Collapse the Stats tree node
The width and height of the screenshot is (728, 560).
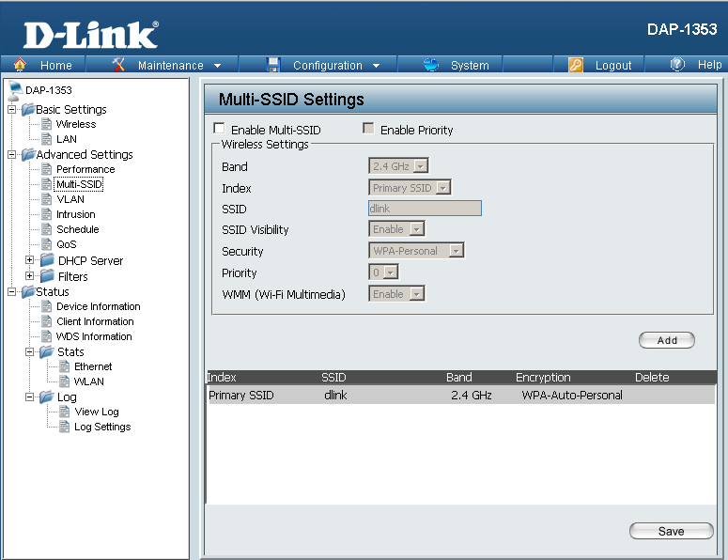[x=29, y=352]
